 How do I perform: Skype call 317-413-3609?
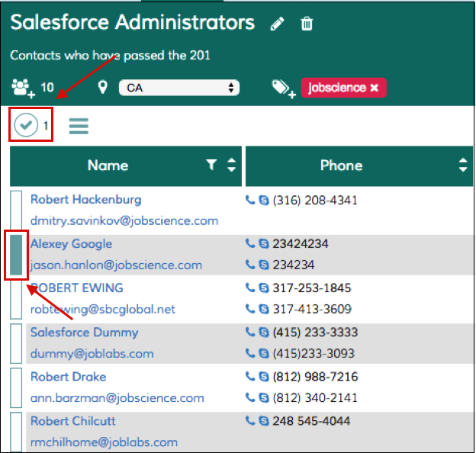pos(263,309)
